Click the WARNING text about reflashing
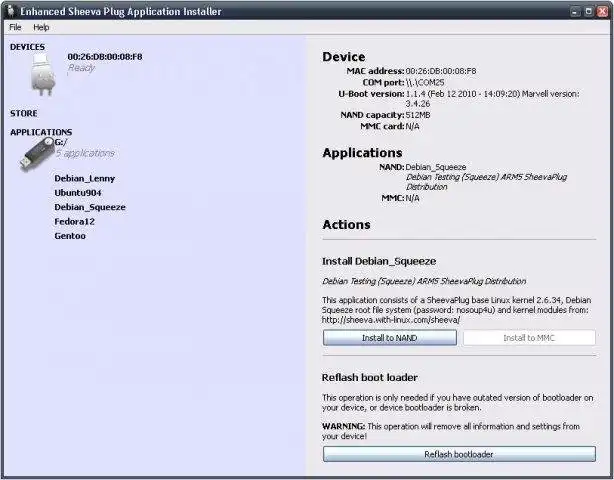Screen dimensions: 614x480 (x=451, y=431)
